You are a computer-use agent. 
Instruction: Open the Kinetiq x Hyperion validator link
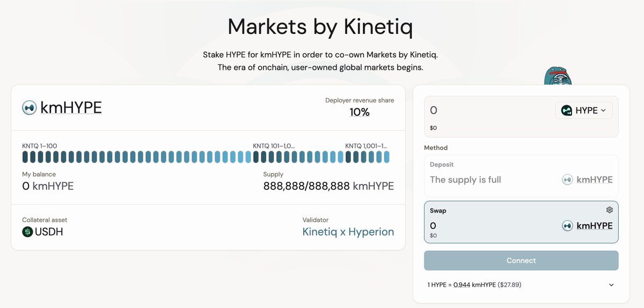348,232
